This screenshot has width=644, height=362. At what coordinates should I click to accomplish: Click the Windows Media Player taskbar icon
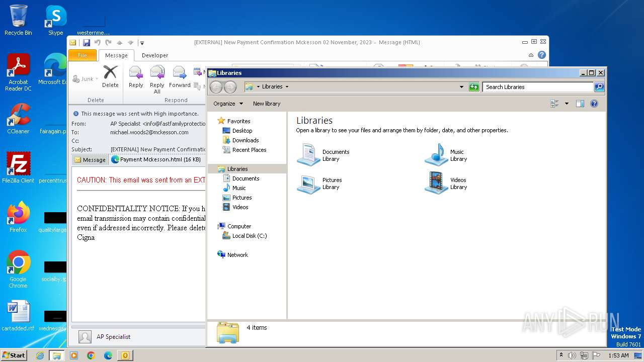[73, 355]
